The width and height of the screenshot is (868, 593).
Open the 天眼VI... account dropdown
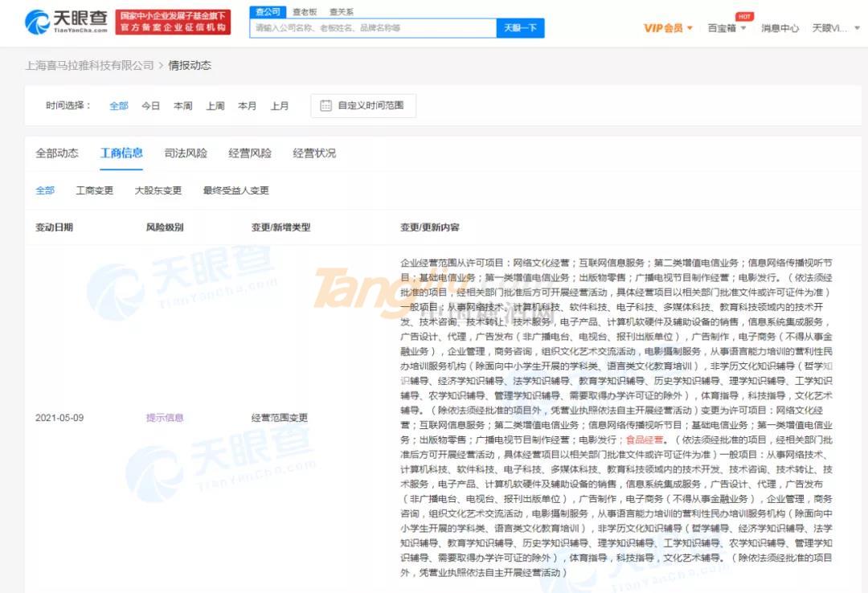[836, 27]
